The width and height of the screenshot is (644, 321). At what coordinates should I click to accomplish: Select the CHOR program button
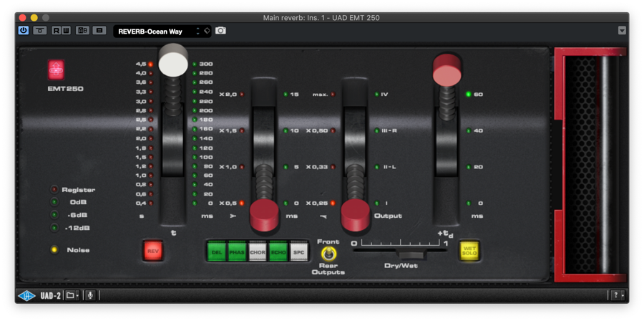(258, 251)
